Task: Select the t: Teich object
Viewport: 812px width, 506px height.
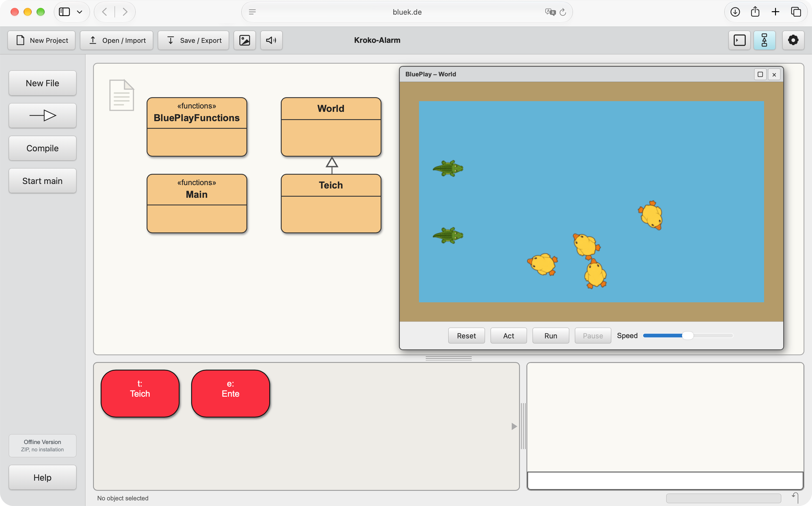Action: (140, 394)
